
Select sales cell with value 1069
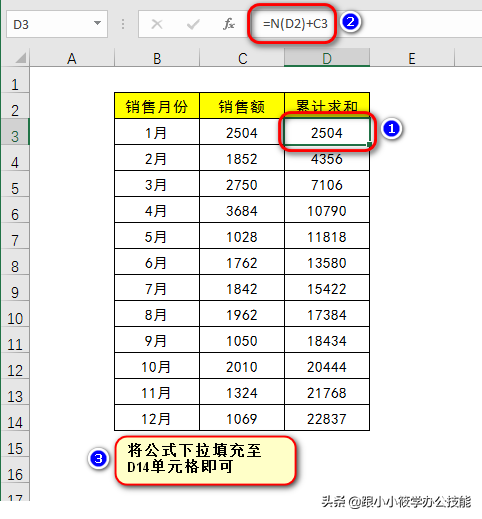point(242,418)
